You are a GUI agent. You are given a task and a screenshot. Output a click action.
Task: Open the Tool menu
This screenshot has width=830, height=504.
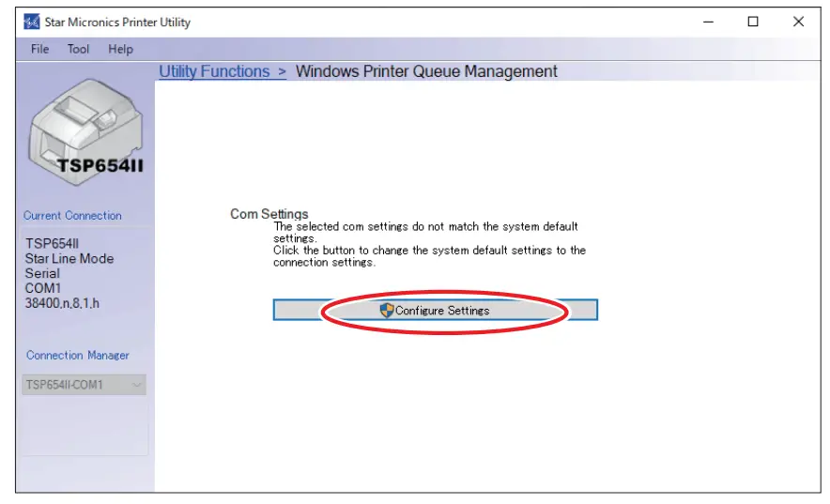[78, 49]
